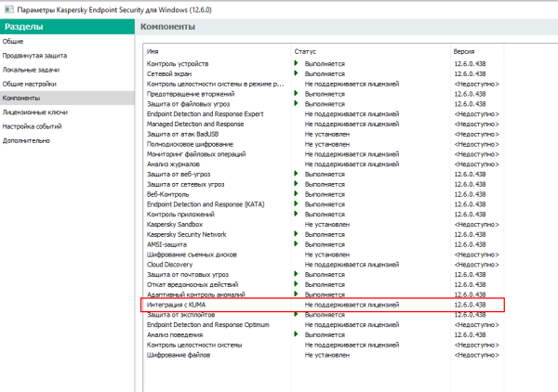Screen dimensions: 558x392
Task: Open the Локальные задачи section
Action: pos(67,70)
